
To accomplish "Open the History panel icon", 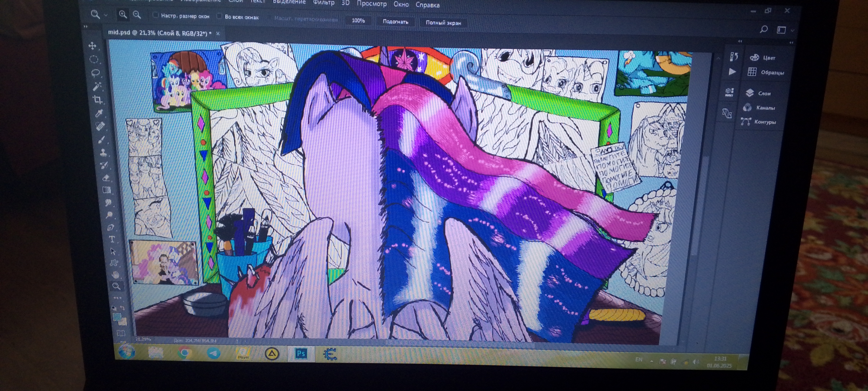I will tap(734, 57).
